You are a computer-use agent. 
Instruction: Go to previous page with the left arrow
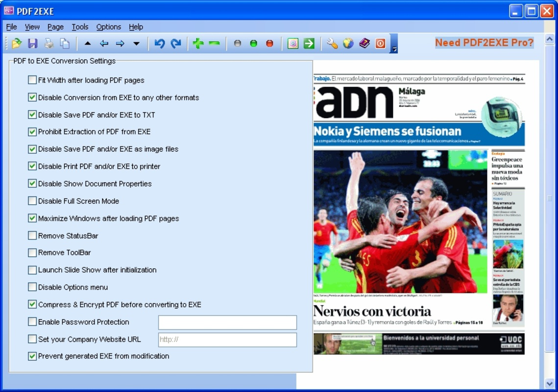pos(104,44)
